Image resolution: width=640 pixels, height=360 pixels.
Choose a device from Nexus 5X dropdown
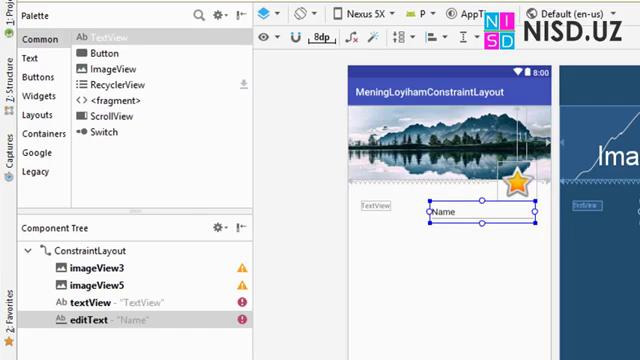pos(364,14)
